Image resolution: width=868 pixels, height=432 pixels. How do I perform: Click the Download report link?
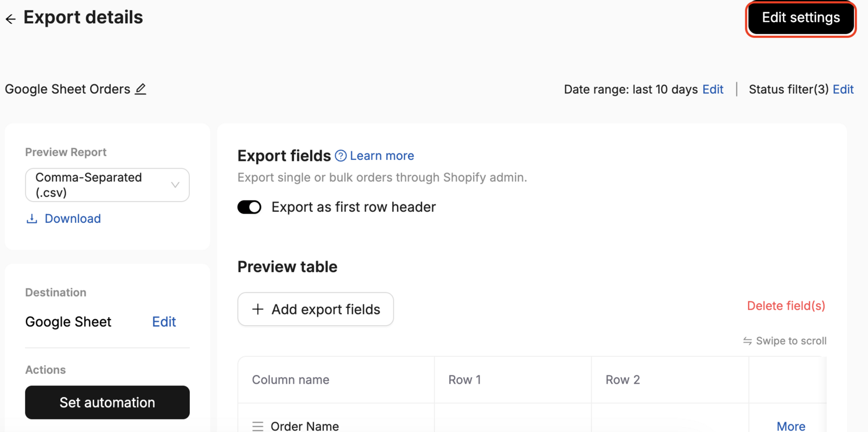[x=73, y=218]
